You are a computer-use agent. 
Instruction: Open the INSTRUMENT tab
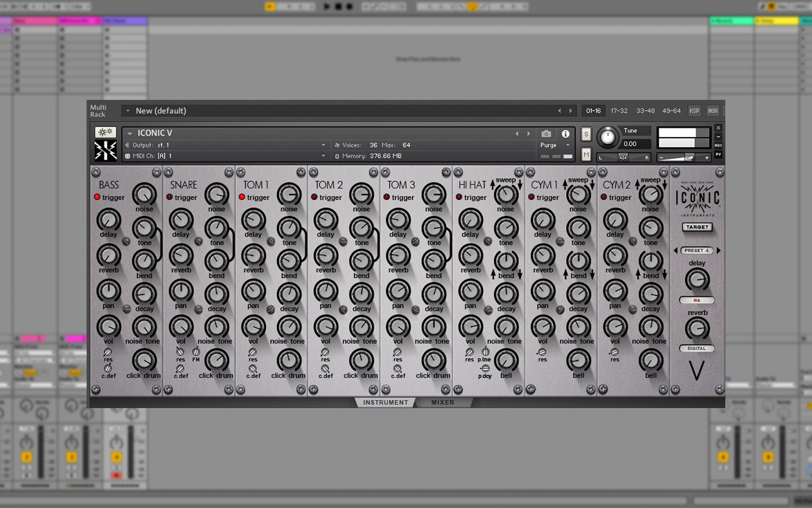click(385, 402)
